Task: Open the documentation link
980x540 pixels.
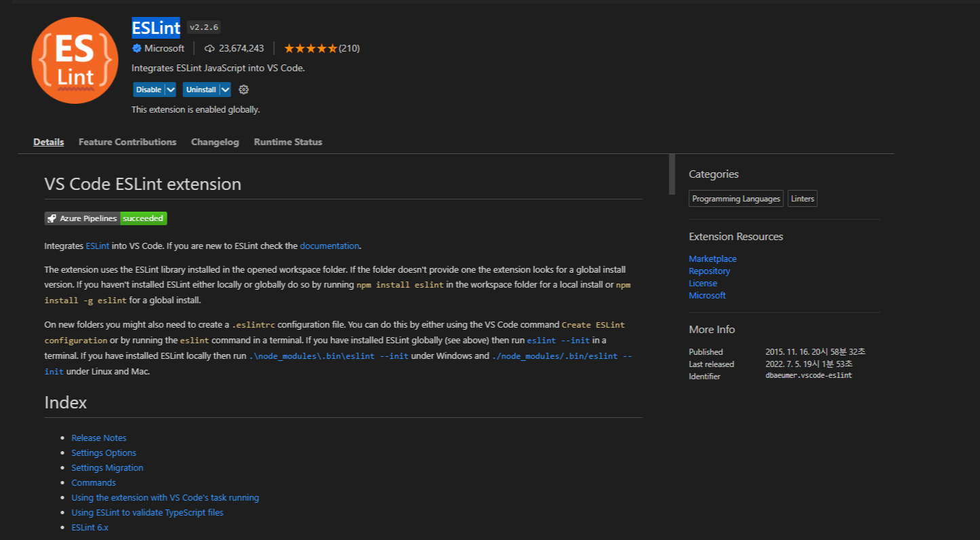Action: pyautogui.click(x=330, y=246)
